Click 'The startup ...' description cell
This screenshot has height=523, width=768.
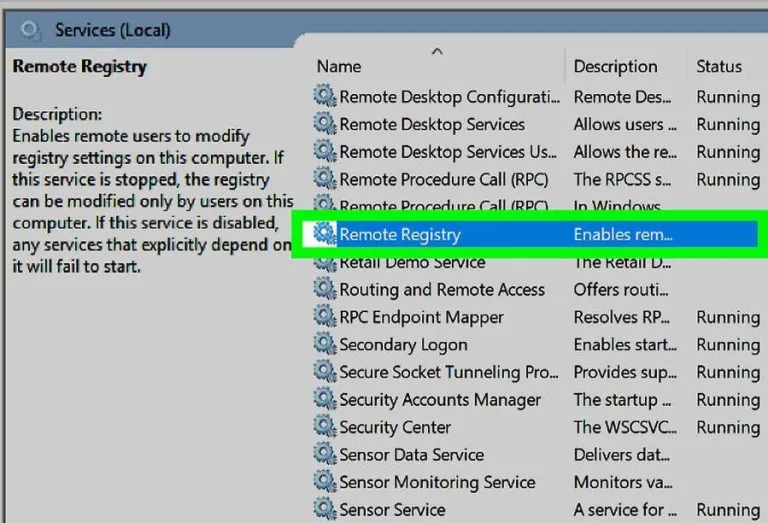(x=622, y=400)
